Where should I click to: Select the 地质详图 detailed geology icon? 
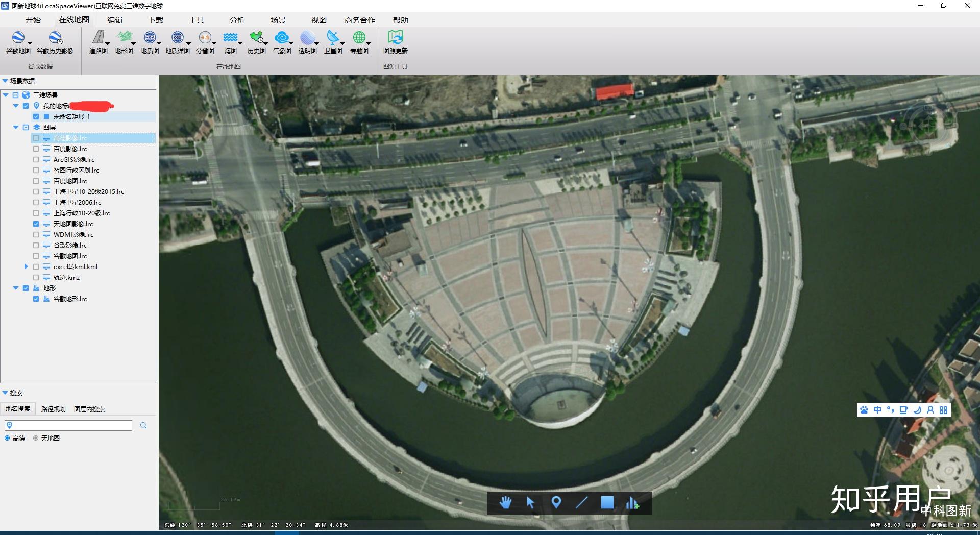coord(177,37)
